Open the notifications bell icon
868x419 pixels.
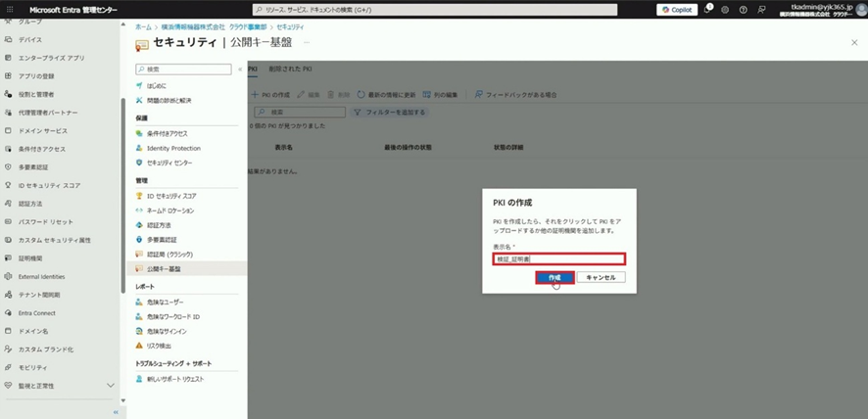coord(707,9)
